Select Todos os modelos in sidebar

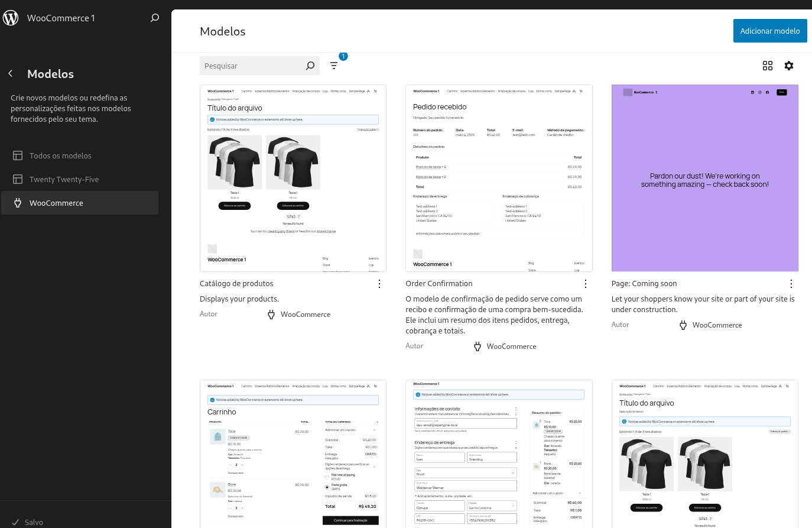point(80,156)
